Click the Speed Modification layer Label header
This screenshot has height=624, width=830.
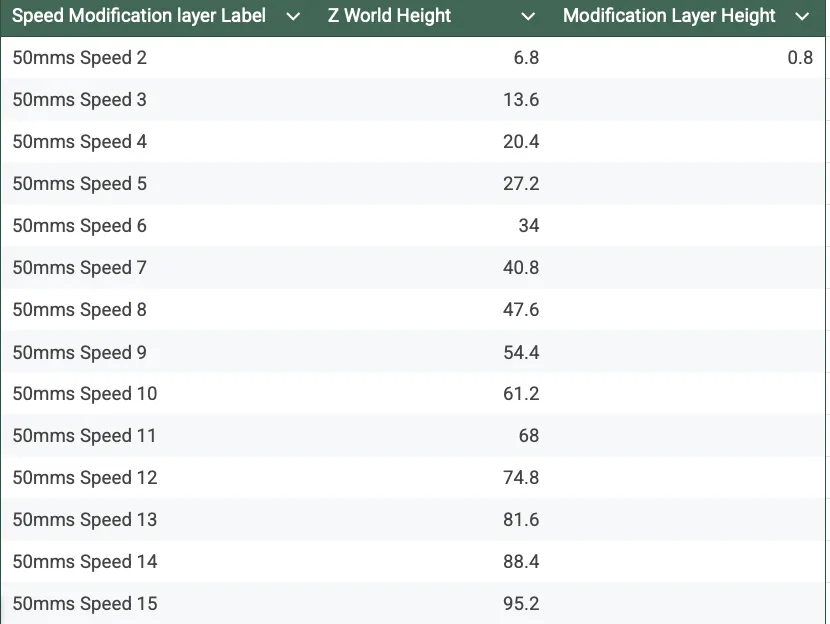click(138, 16)
